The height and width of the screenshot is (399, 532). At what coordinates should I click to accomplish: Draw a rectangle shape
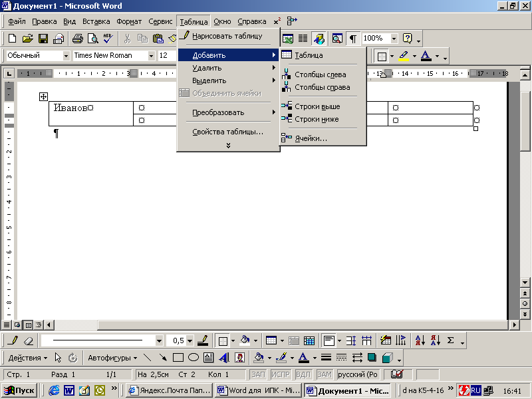click(x=178, y=358)
